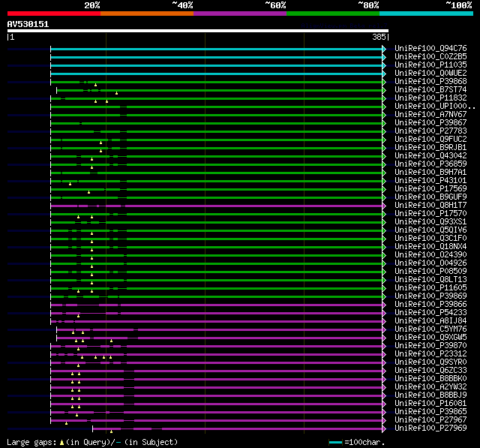Click the white query sequence ruler bar
This screenshot has width=480, height=448.
pos(198,32)
